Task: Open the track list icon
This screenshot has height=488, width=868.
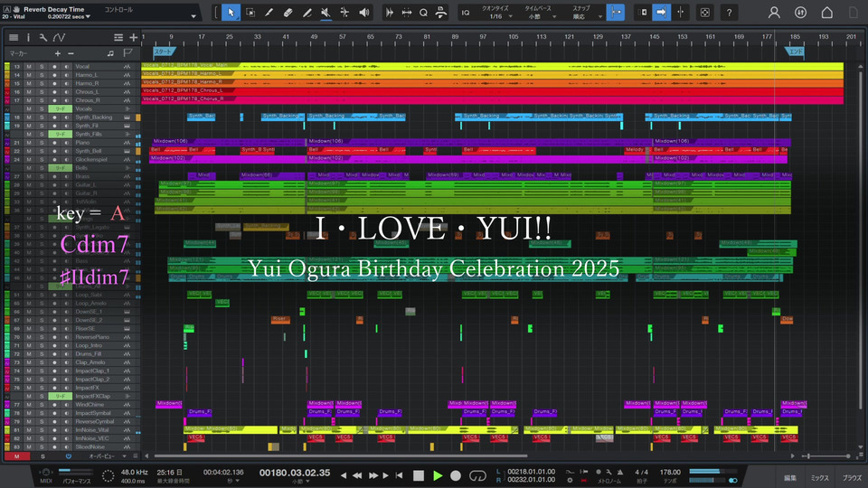Action: pyautogui.click(x=14, y=38)
